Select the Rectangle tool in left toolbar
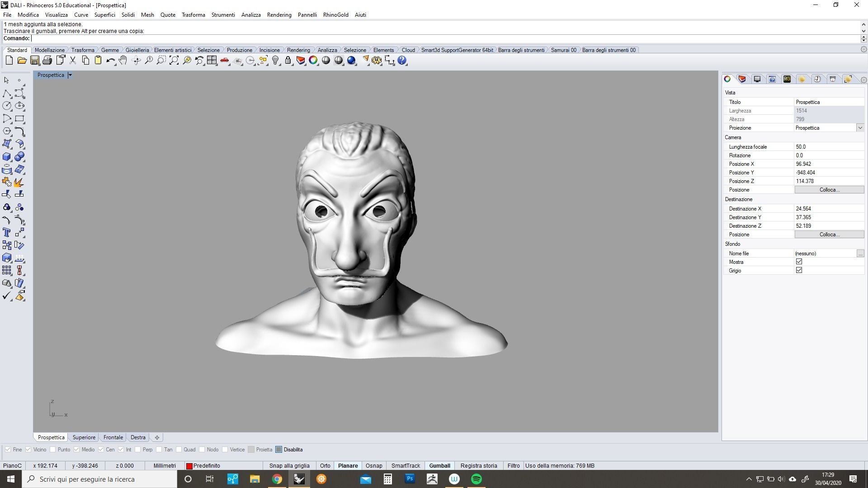 pyautogui.click(x=19, y=119)
